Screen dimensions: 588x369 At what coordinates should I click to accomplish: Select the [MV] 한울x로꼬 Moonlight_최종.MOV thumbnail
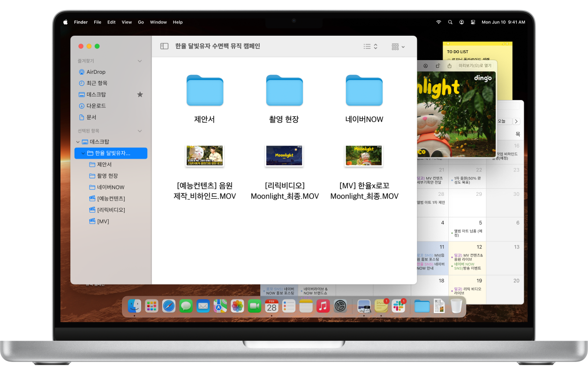coord(364,156)
